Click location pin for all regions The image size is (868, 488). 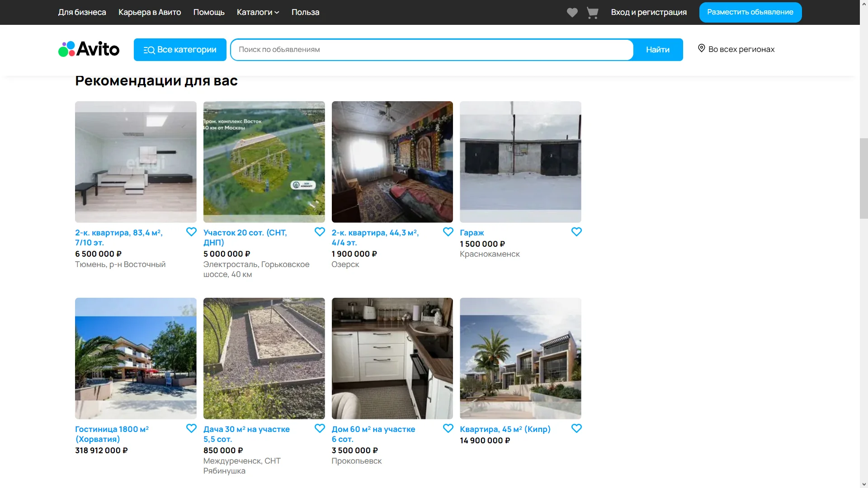[701, 48]
